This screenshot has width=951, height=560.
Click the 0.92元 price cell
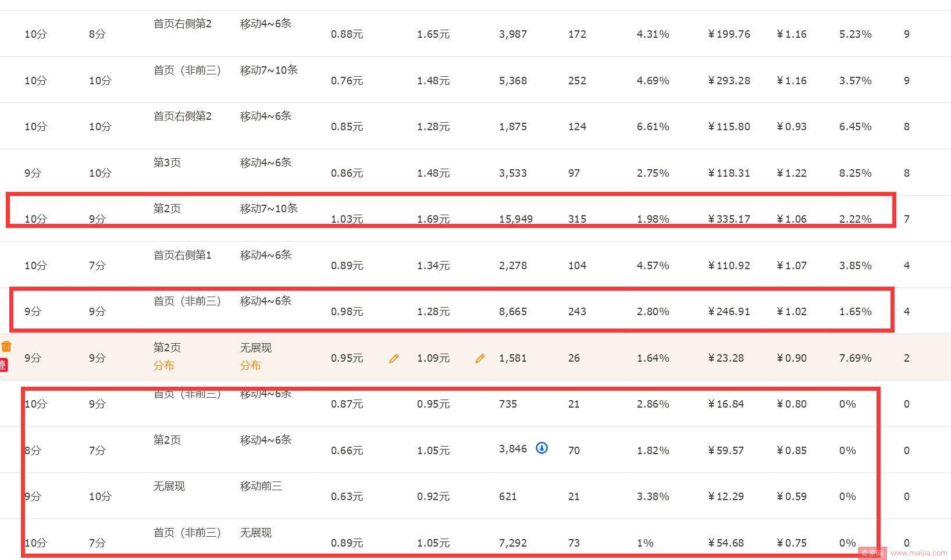click(x=433, y=496)
